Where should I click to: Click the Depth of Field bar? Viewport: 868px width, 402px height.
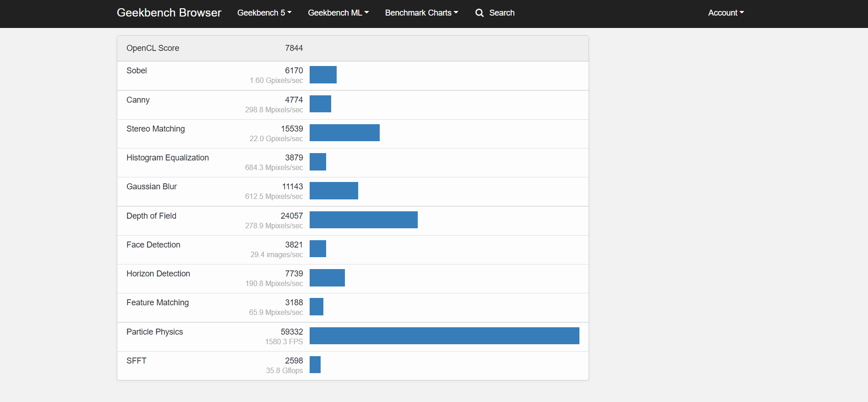pyautogui.click(x=364, y=220)
